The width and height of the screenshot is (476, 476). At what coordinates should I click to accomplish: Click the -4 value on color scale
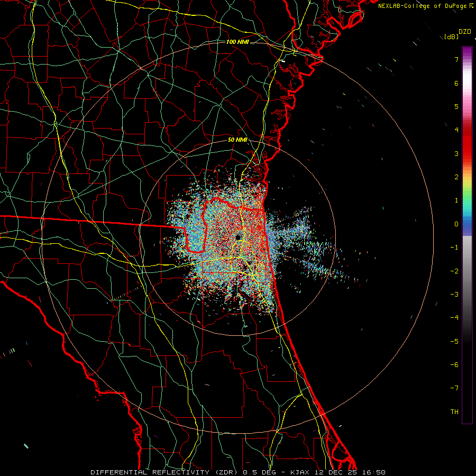[454, 318]
